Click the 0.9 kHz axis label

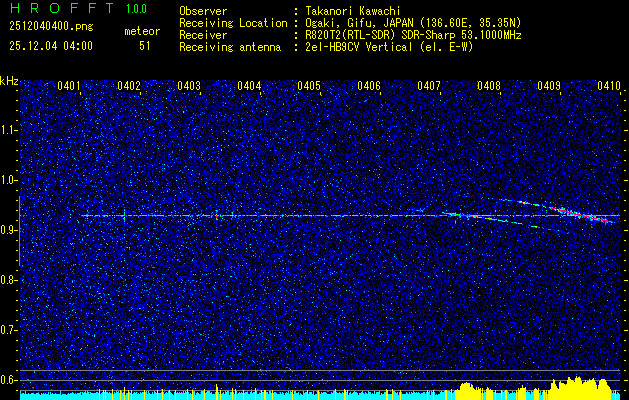[7, 230]
